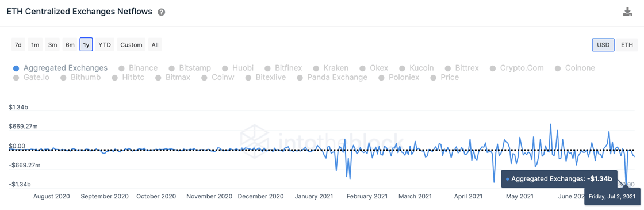The image size is (644, 210).
Task: Enable the Bitstamp legend series
Action: click(x=190, y=68)
